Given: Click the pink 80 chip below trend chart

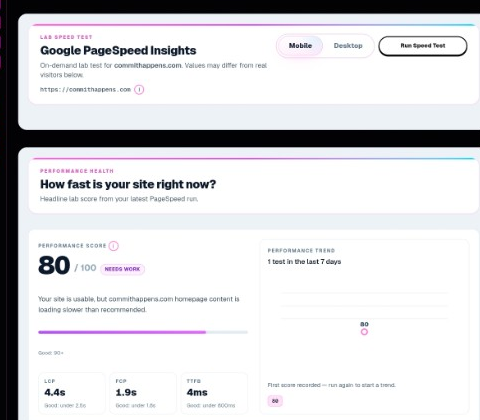Looking at the screenshot, I should pyautogui.click(x=275, y=401).
